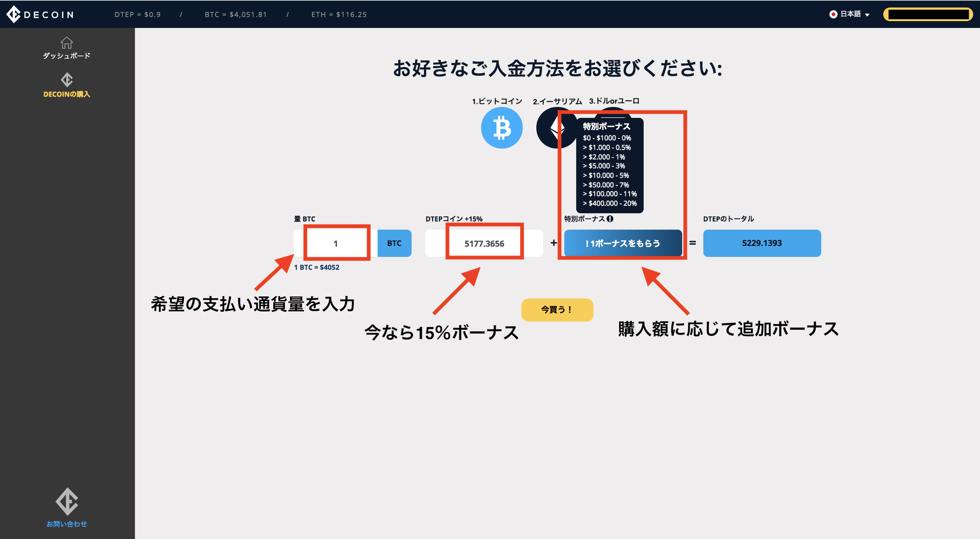The width and height of the screenshot is (980, 539).
Task: Click the DECOINの購入 menu label
Action: click(66, 94)
